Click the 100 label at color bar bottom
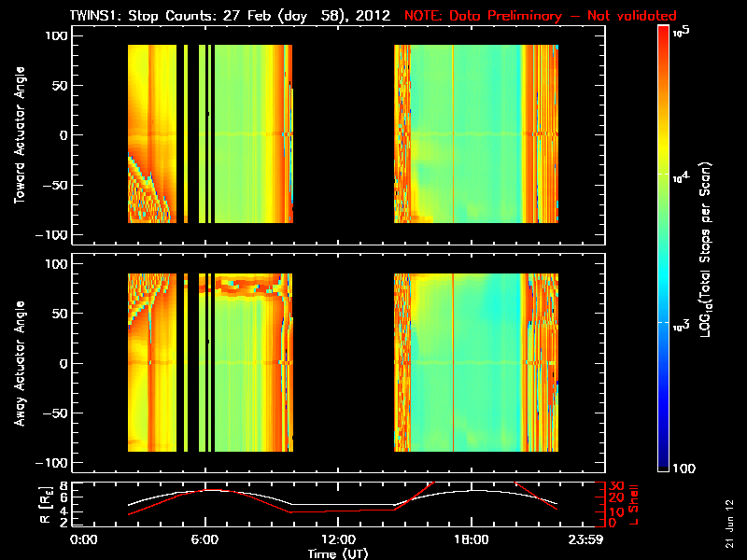747x560 pixels. (x=684, y=469)
